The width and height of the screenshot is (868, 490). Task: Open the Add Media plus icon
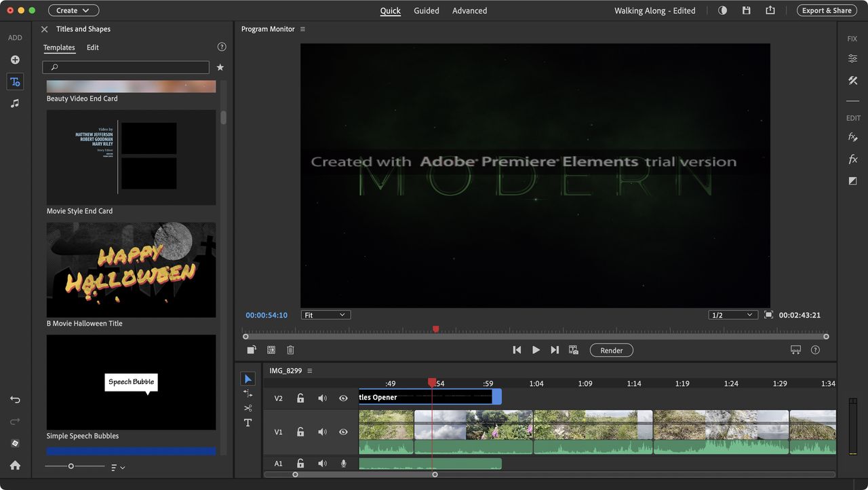click(15, 60)
